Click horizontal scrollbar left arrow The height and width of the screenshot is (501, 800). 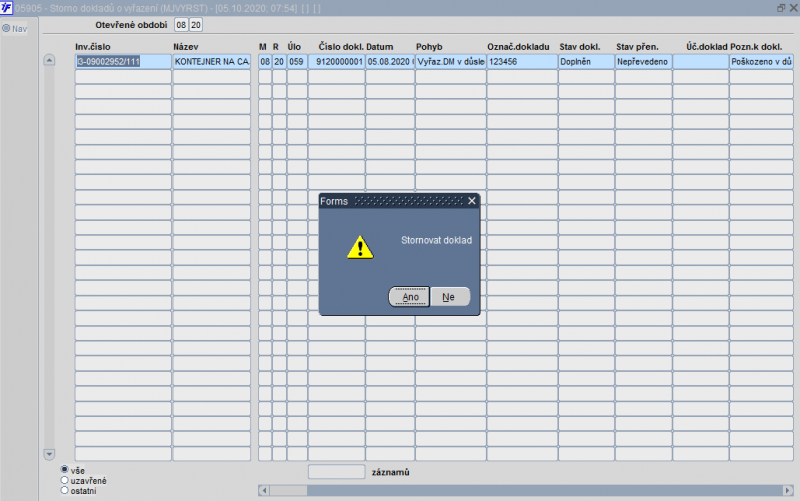click(264, 490)
